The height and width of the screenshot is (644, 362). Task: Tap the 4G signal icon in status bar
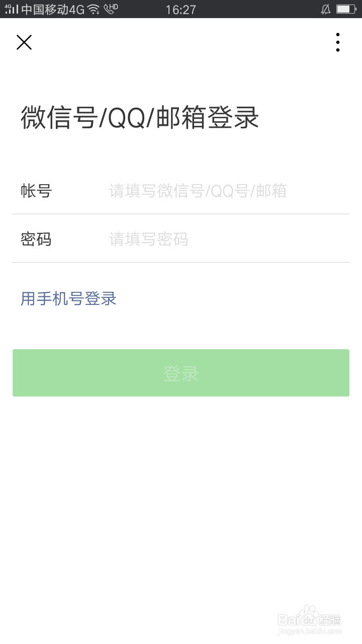[x=11, y=9]
